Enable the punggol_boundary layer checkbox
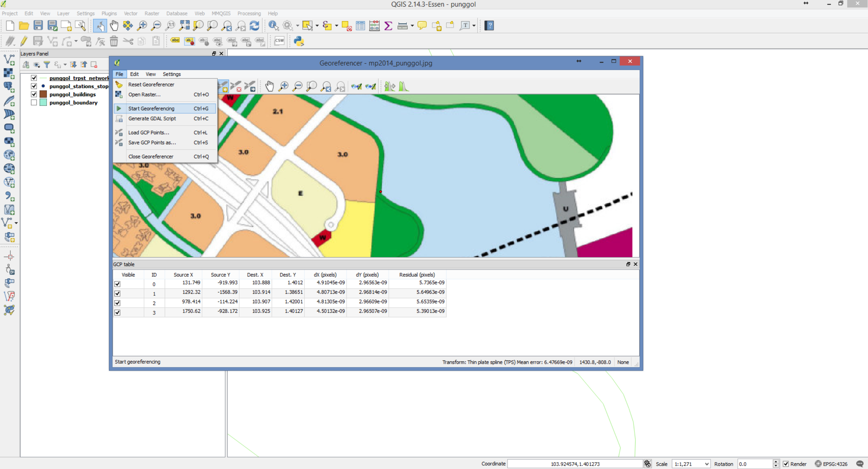The image size is (868, 469). [x=34, y=103]
